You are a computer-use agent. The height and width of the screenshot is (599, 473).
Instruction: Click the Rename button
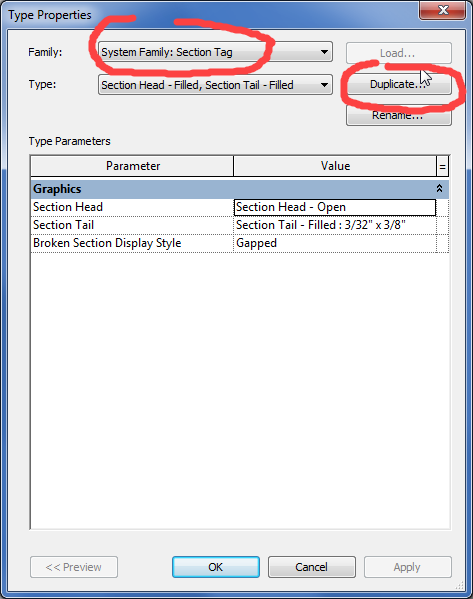[398, 115]
